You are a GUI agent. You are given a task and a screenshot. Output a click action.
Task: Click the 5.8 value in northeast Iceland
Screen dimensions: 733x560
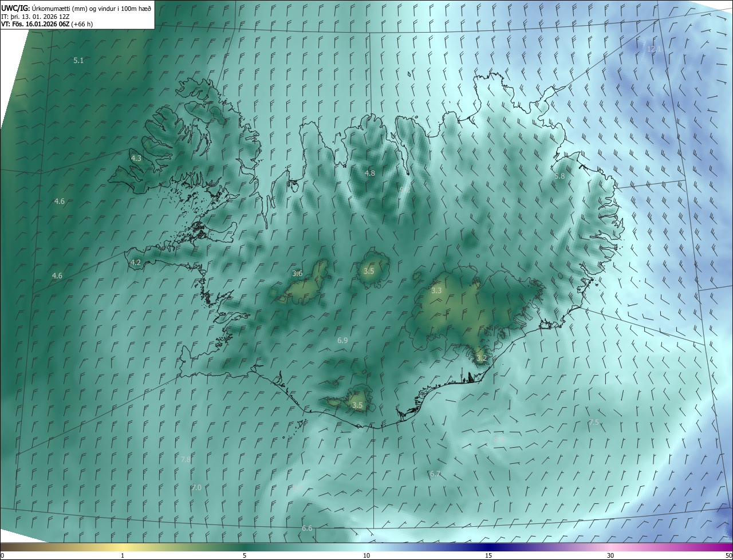[x=559, y=176]
